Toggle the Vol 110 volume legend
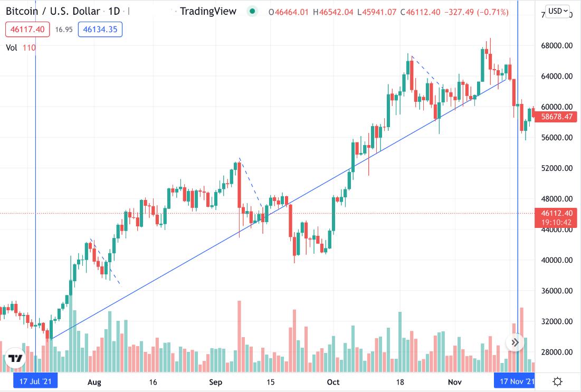Screen dimensions: 581x392 click(x=18, y=47)
